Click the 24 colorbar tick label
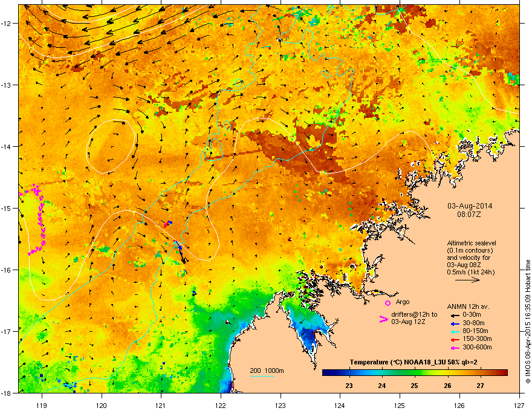532x411 pixels. click(381, 386)
